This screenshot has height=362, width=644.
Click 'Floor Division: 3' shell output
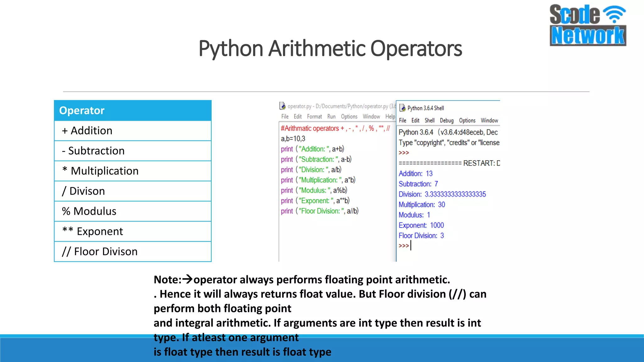421,236
